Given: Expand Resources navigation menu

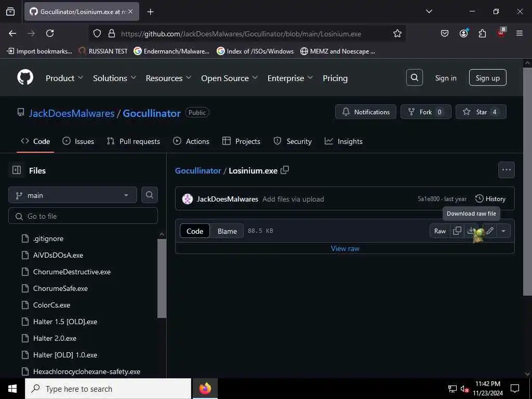Looking at the screenshot, I should point(169,78).
